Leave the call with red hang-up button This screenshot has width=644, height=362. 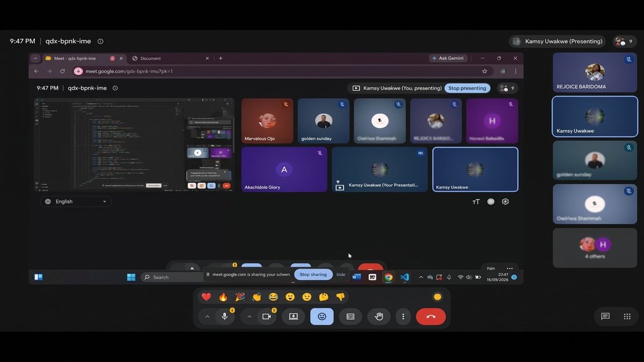point(431,317)
